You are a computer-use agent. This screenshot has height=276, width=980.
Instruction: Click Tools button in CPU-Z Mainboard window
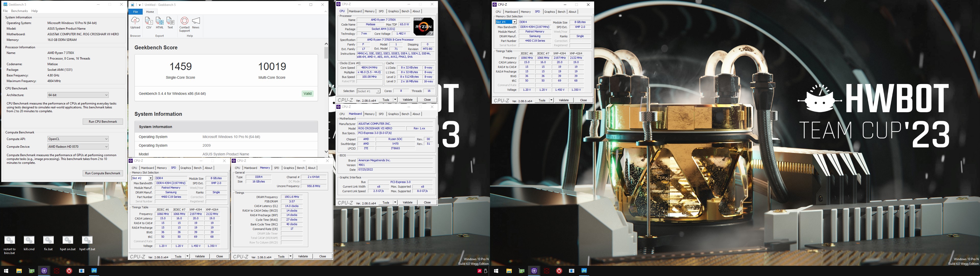[x=386, y=202]
